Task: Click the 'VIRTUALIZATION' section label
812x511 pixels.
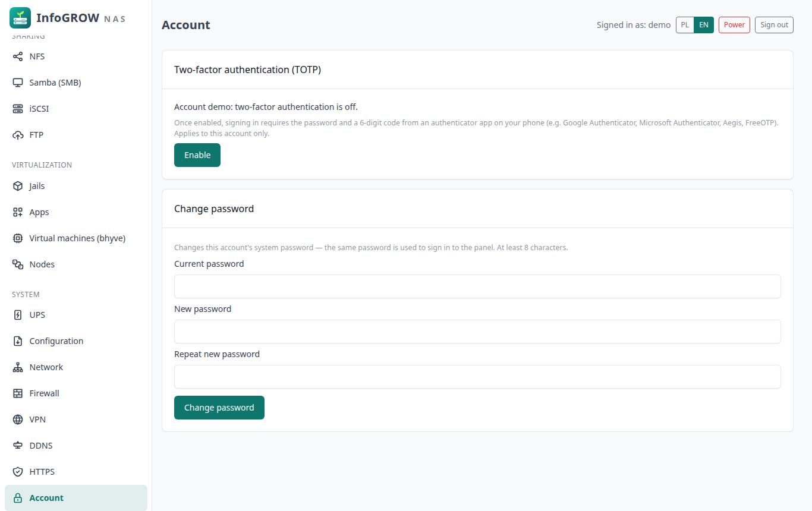Action: coord(42,165)
